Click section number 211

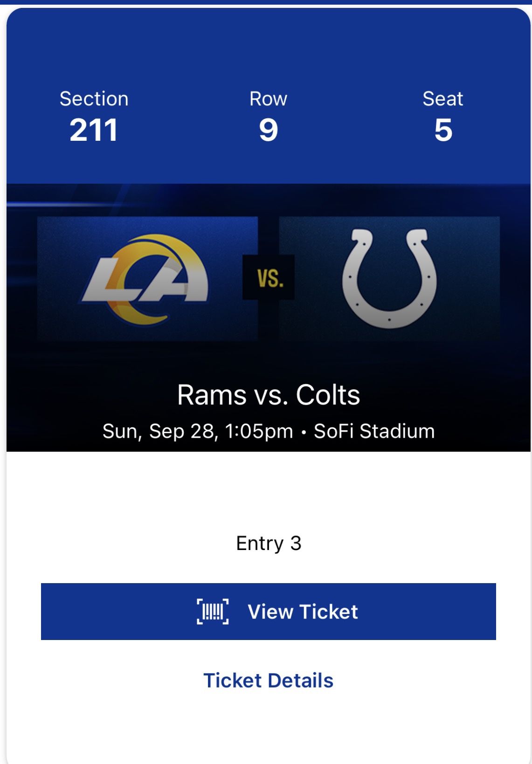point(94,130)
